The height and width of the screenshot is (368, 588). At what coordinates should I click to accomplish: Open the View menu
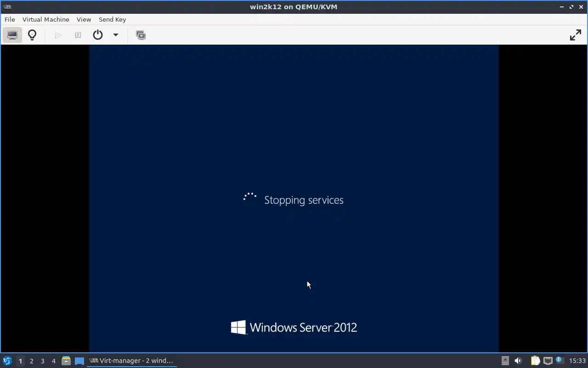pos(84,19)
